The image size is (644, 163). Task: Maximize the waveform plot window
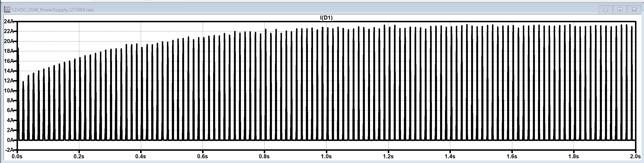[620, 10]
